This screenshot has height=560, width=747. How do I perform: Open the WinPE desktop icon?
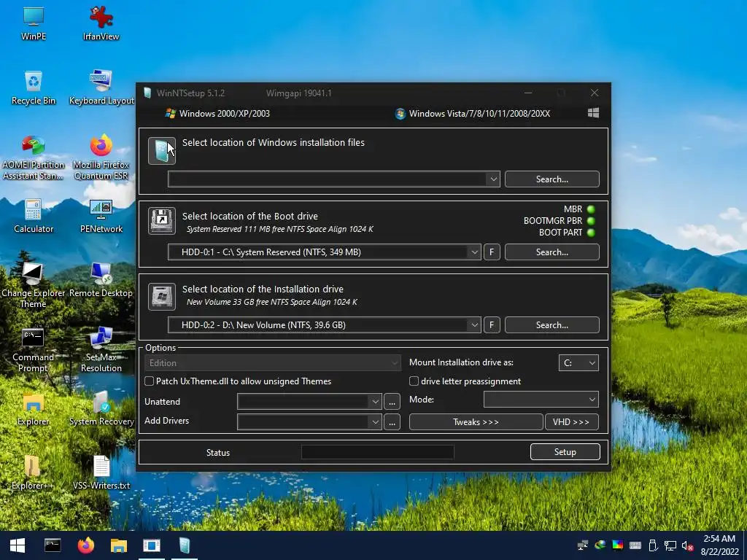[x=34, y=23]
